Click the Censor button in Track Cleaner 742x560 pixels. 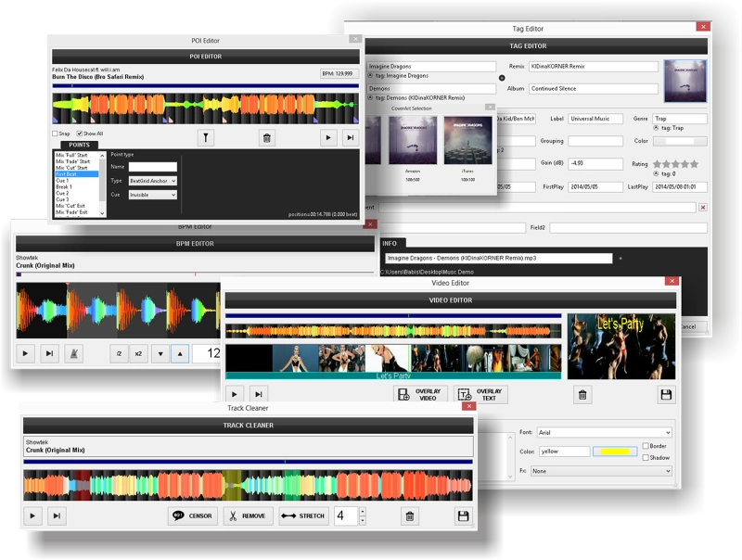point(193,515)
